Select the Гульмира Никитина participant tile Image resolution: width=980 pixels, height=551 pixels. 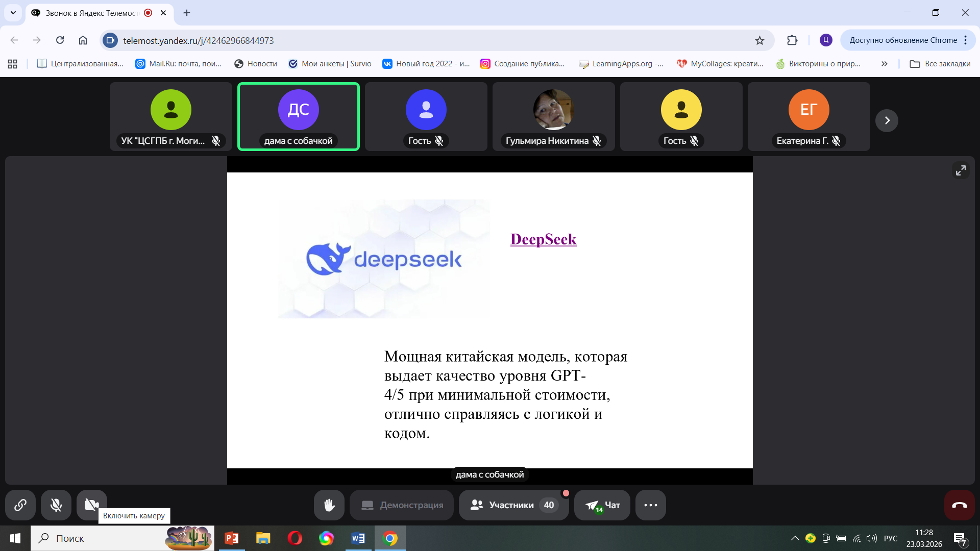point(553,116)
